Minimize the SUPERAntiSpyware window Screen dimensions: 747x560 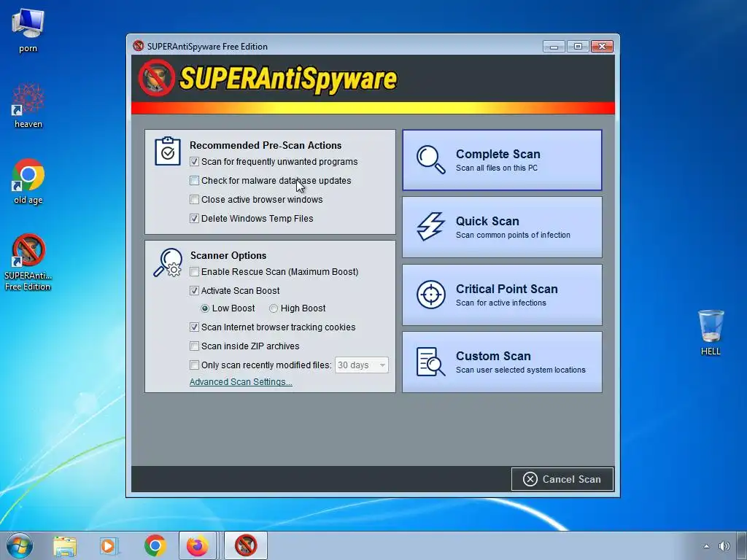[x=554, y=46]
